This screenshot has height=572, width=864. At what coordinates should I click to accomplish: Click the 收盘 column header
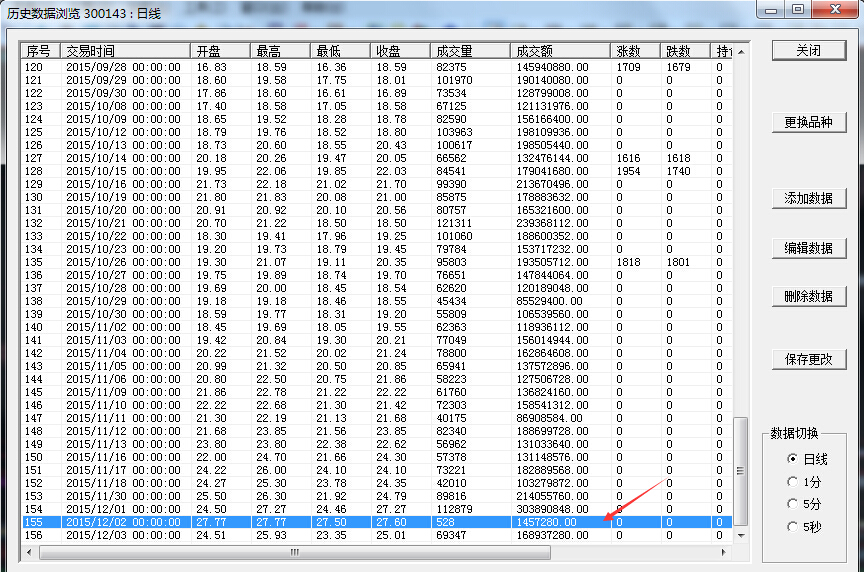pos(400,51)
